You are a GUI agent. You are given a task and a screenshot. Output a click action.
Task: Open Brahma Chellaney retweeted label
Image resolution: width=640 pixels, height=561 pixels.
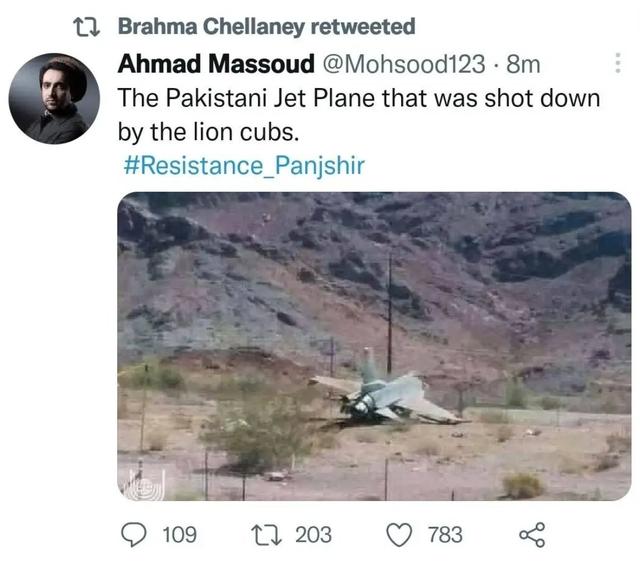pos(267,27)
